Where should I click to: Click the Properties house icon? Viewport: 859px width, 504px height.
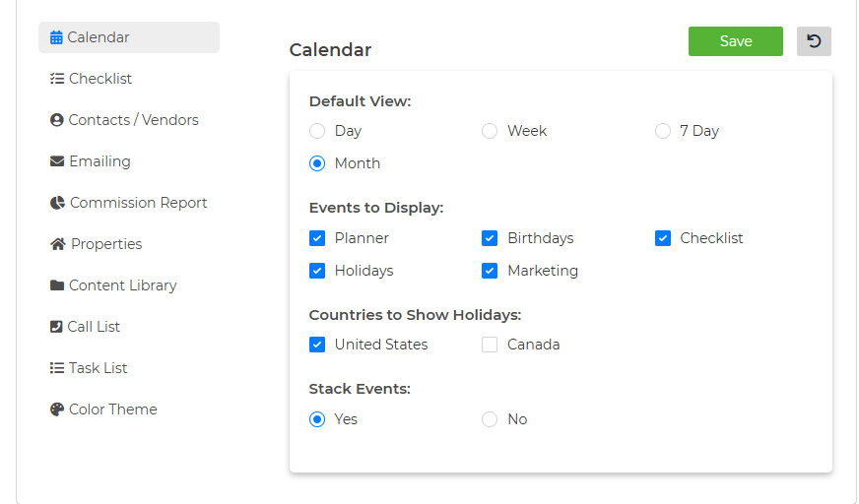57,244
